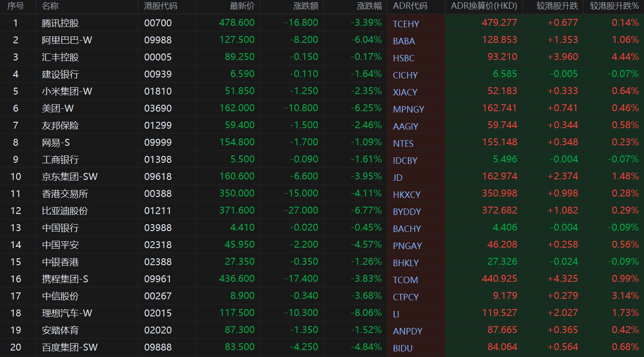Click Hong Kong stock code 02015
This screenshot has width=644, height=357.
pyautogui.click(x=158, y=313)
